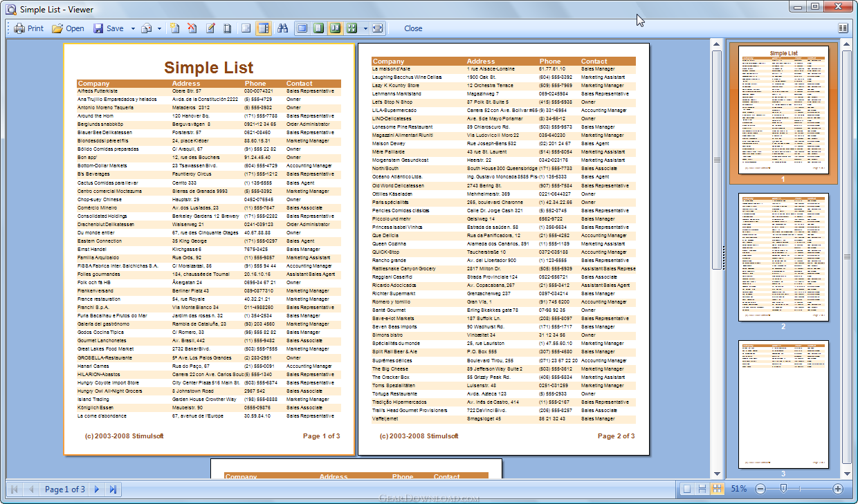Click the Delete Page icon with red X
The image size is (858, 504).
pyautogui.click(x=192, y=28)
